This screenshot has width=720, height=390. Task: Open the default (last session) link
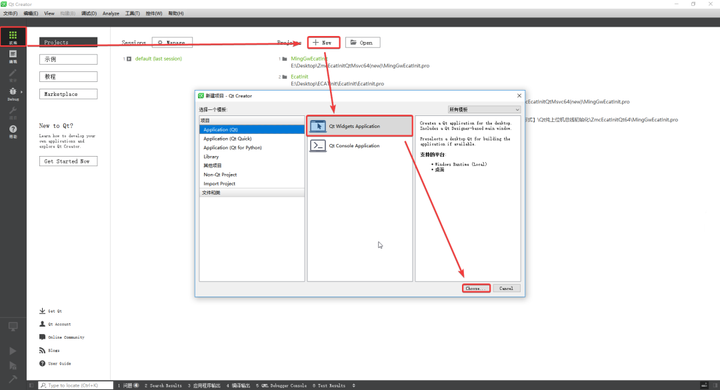click(x=158, y=59)
